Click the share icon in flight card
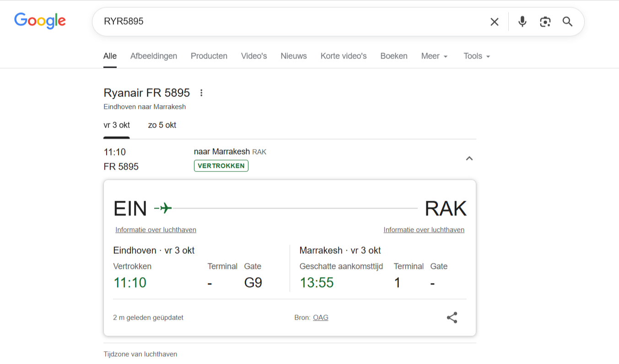The width and height of the screenshot is (619, 364). pyautogui.click(x=452, y=318)
